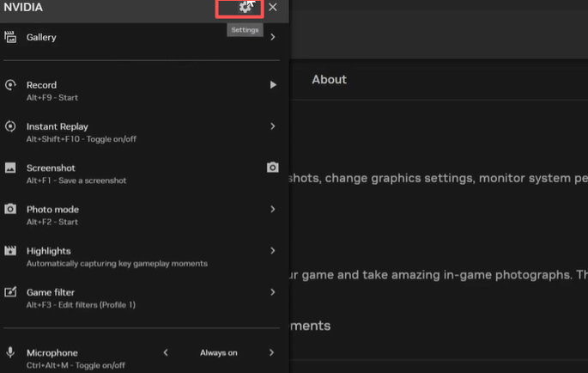This screenshot has height=373, width=588.
Task: Click the Microphone icon
Action: 10,352
